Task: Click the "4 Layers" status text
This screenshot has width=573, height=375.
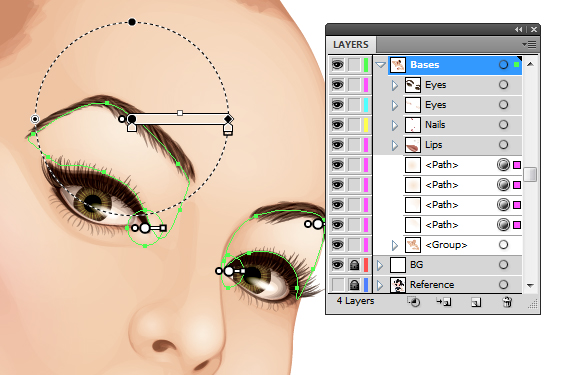Action: pos(355,301)
